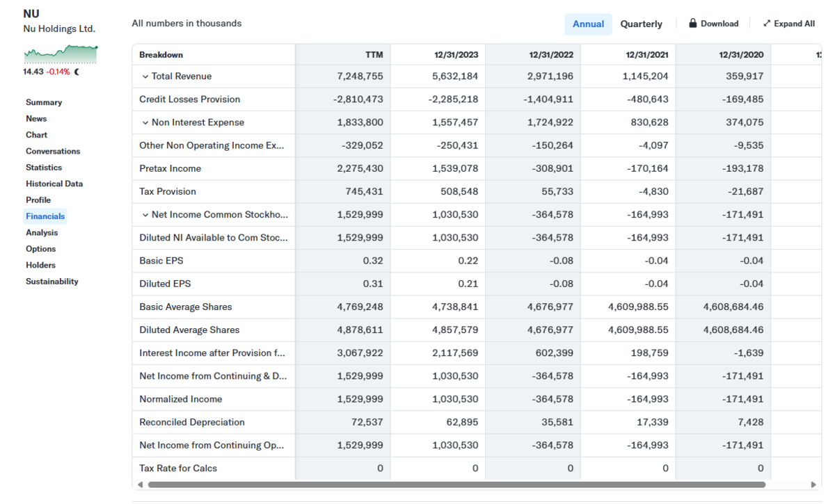Viewport: 835px width, 504px height.
Task: Click Other Non Operating Income row label
Action: [x=212, y=145]
